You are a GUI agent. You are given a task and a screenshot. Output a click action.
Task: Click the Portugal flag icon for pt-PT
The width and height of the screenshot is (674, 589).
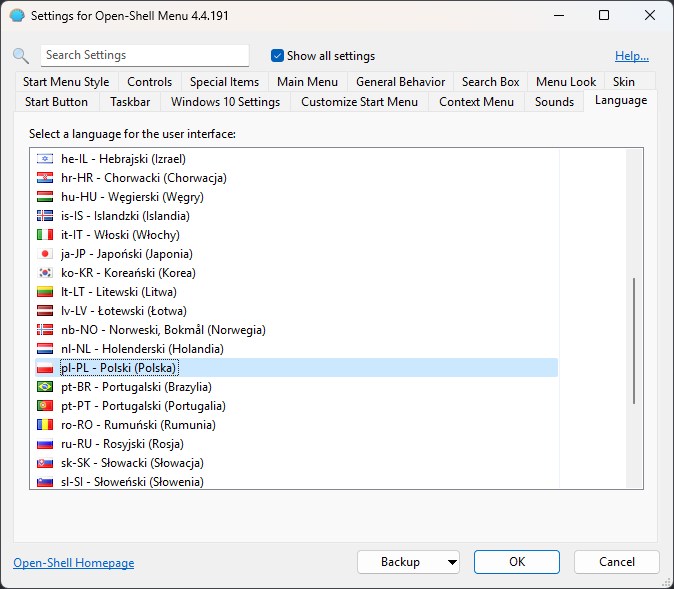click(45, 405)
